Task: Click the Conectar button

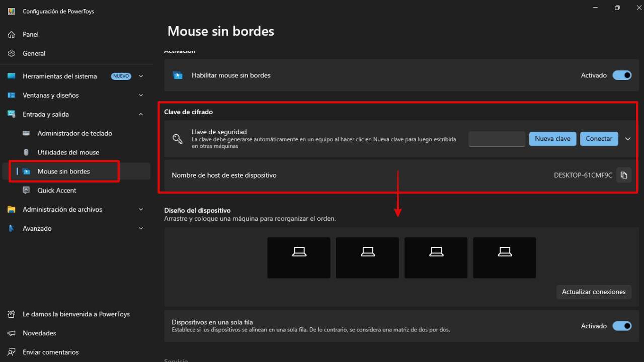Action: (599, 139)
